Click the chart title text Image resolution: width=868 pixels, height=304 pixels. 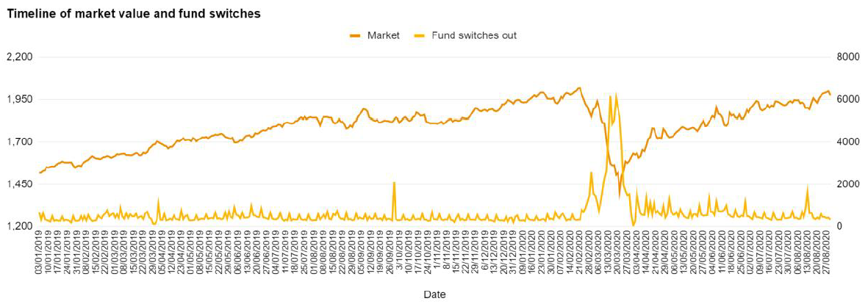(x=133, y=13)
